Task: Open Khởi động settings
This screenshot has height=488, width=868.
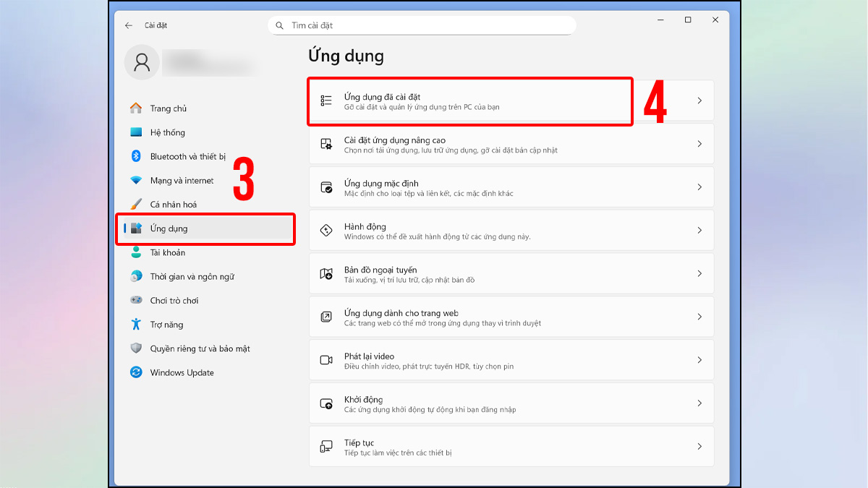Action: [511, 403]
